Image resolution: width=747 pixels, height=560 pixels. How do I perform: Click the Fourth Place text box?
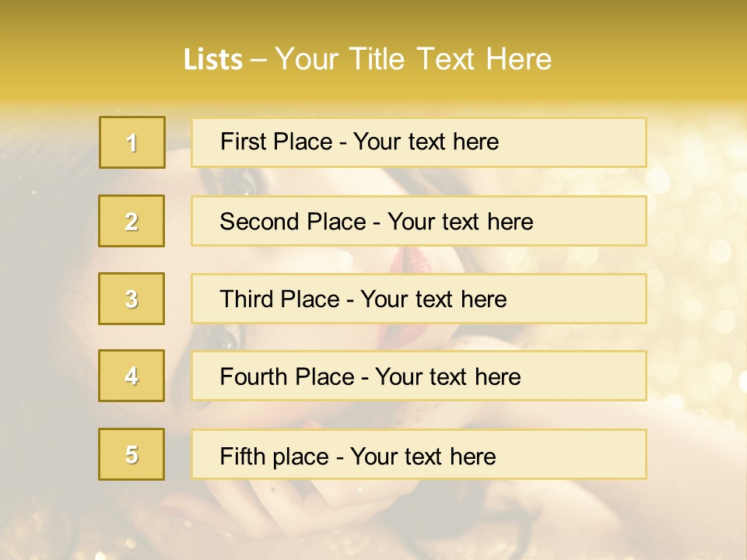pyautogui.click(x=419, y=376)
